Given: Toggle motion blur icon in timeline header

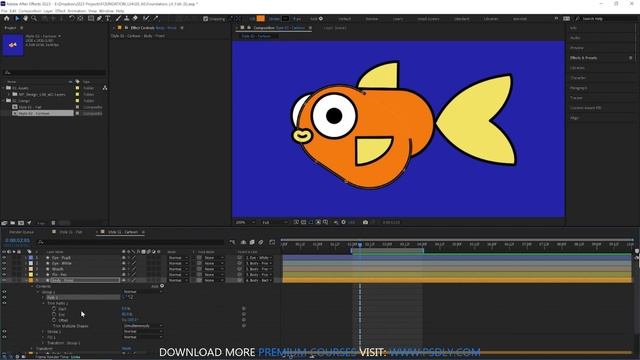Looking at the screenshot, I should pos(261,242).
